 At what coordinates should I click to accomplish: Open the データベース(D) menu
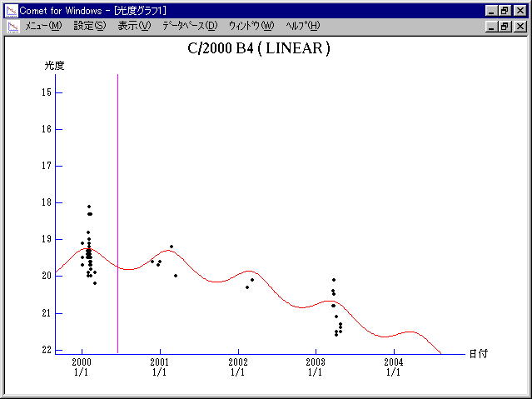(190, 26)
